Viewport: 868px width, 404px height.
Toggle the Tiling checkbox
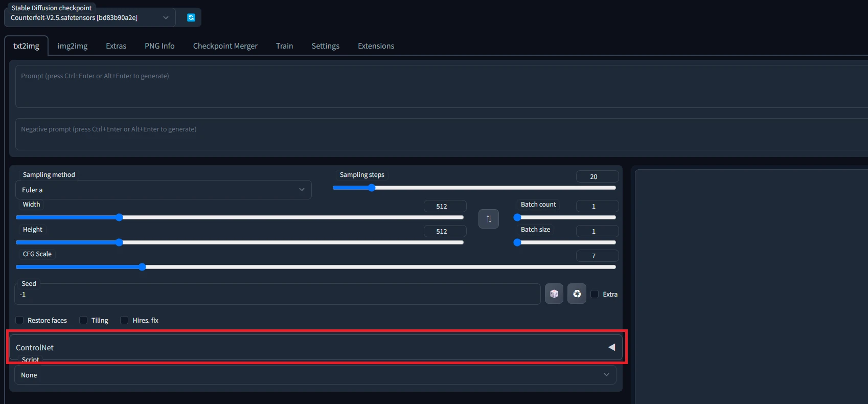click(83, 320)
